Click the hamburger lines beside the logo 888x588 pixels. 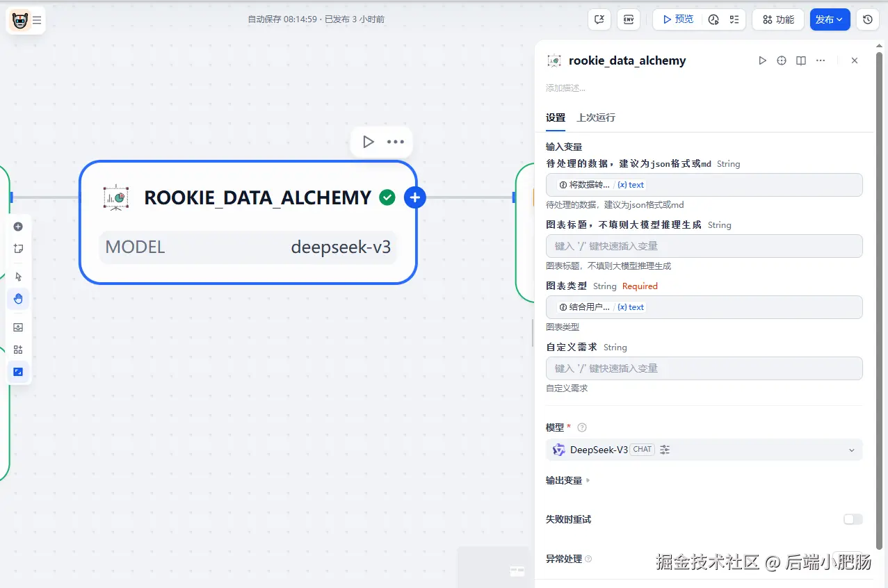point(37,20)
